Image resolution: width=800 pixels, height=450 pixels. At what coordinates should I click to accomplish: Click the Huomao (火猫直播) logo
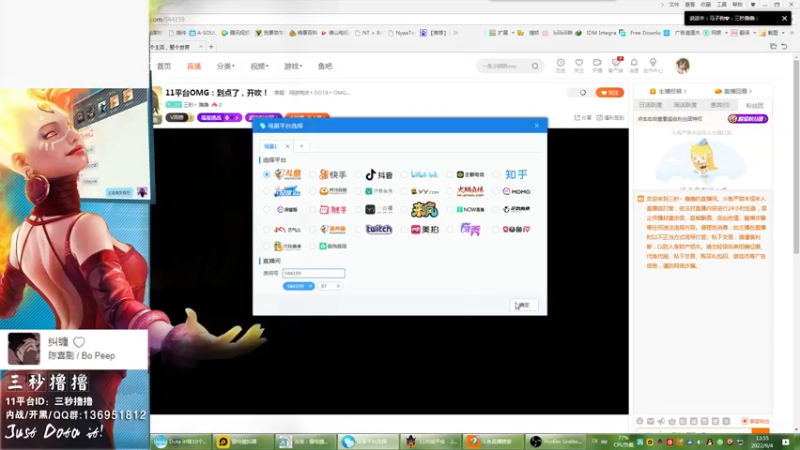(x=470, y=192)
